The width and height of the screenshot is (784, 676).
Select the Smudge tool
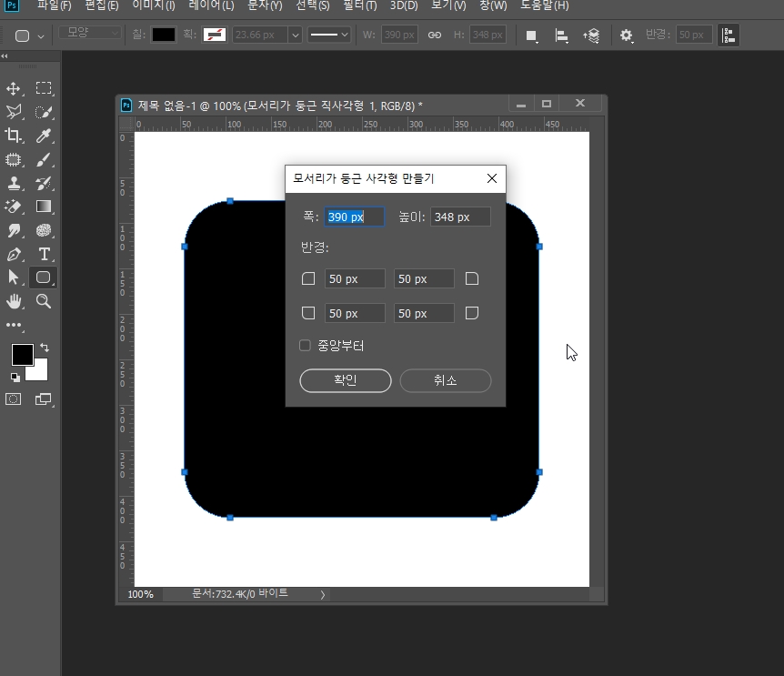coord(14,230)
